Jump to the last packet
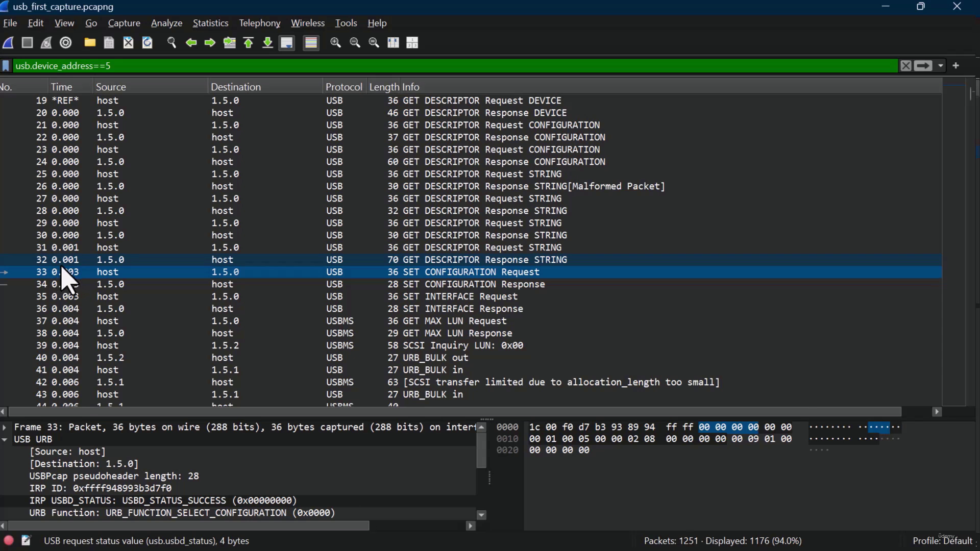 tap(267, 43)
